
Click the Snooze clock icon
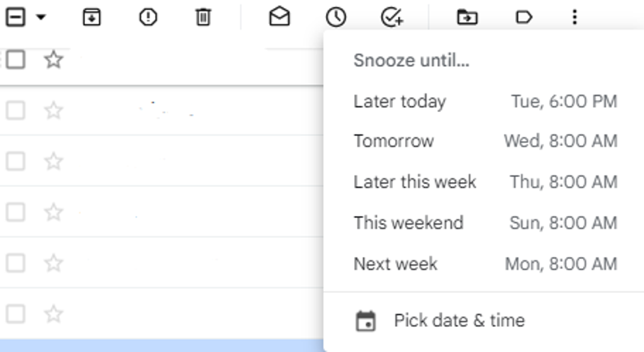pyautogui.click(x=336, y=17)
